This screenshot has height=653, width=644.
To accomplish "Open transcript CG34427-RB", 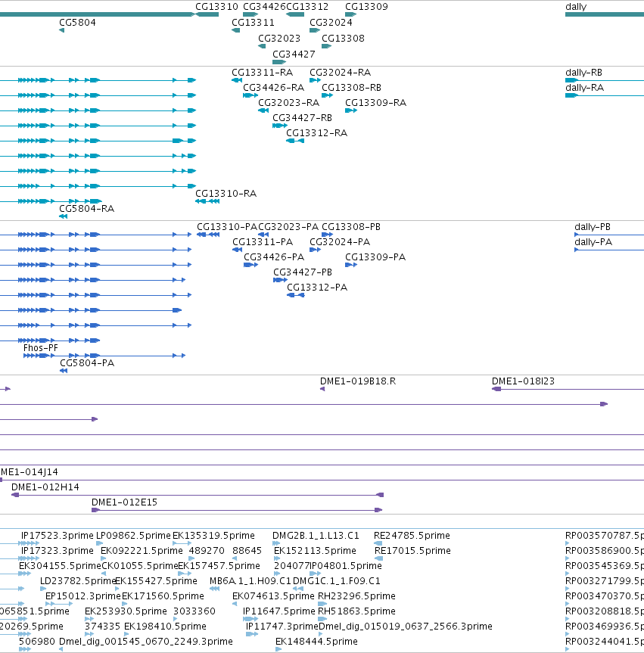I will point(303,118).
